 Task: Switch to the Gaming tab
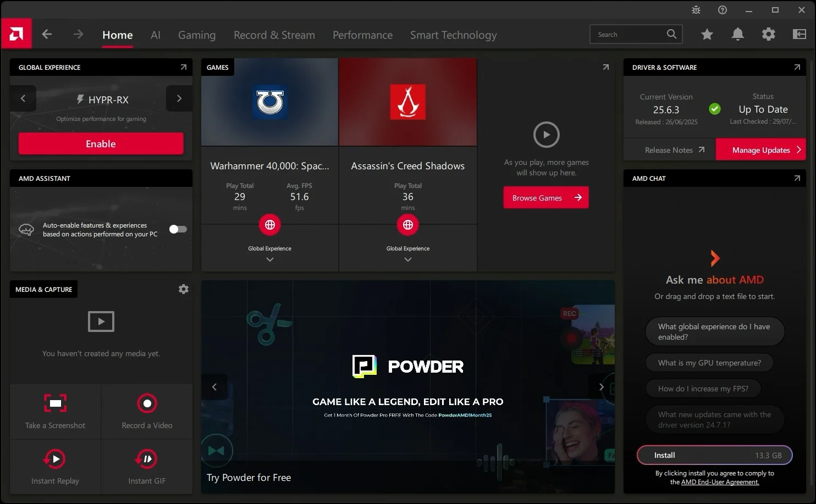(196, 35)
